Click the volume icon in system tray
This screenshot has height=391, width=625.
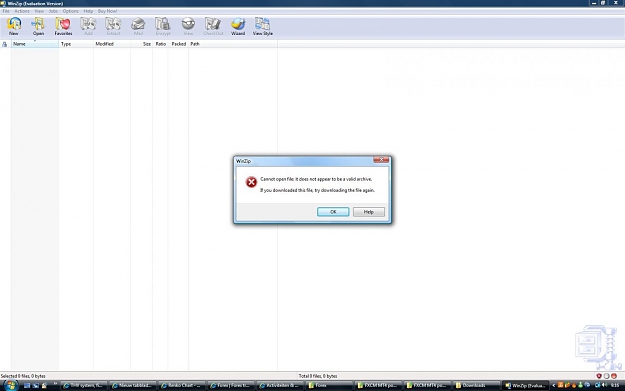604,385
